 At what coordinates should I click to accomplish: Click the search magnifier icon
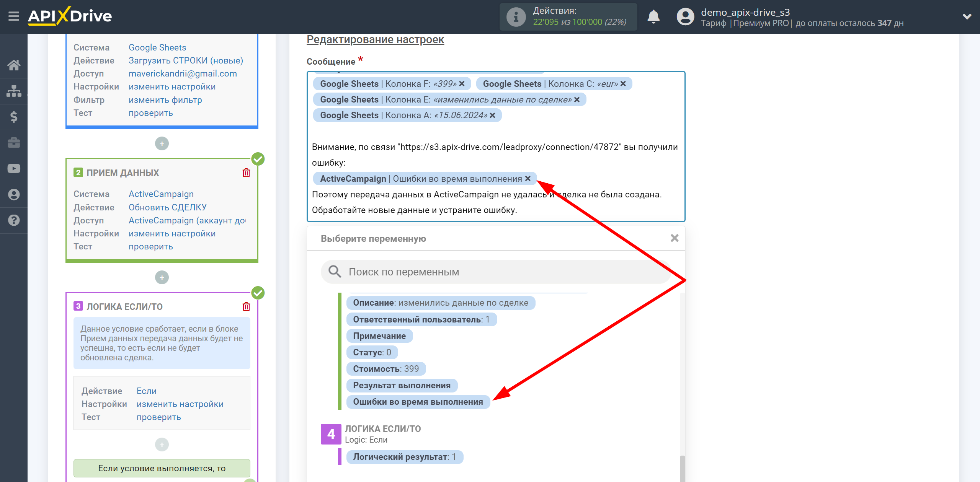pyautogui.click(x=335, y=272)
